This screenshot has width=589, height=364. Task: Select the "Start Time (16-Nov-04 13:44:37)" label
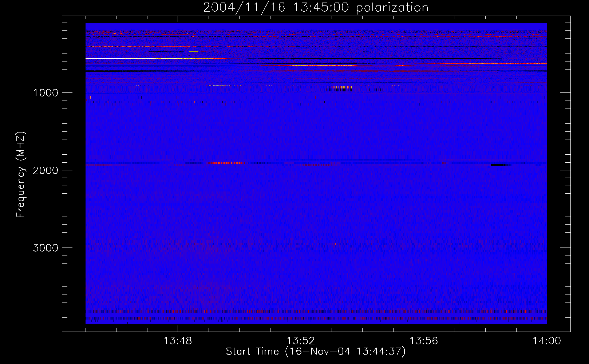click(316, 352)
